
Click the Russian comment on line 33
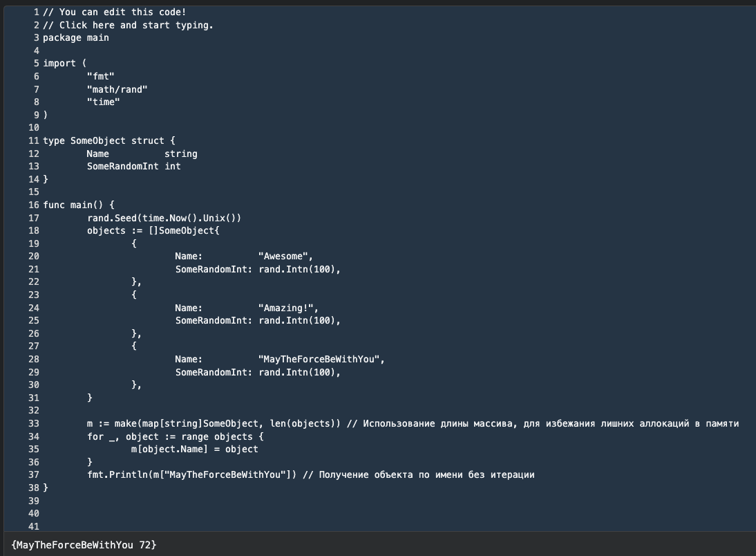542,423
